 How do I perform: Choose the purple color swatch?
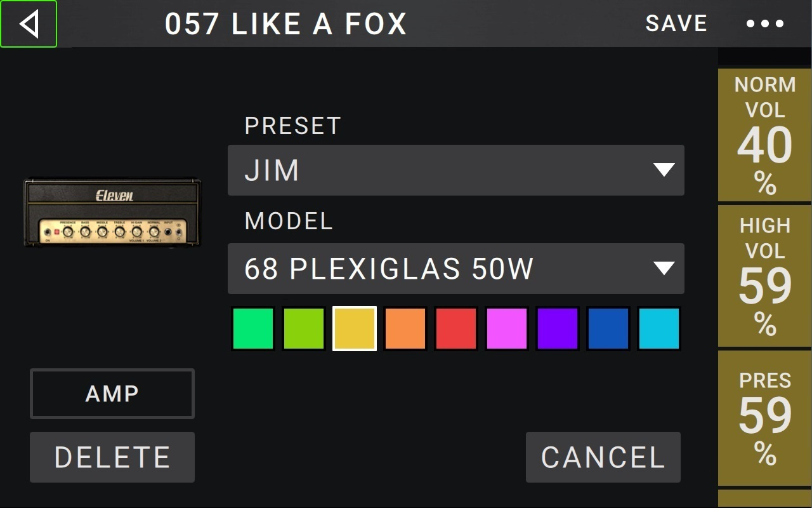pos(558,329)
